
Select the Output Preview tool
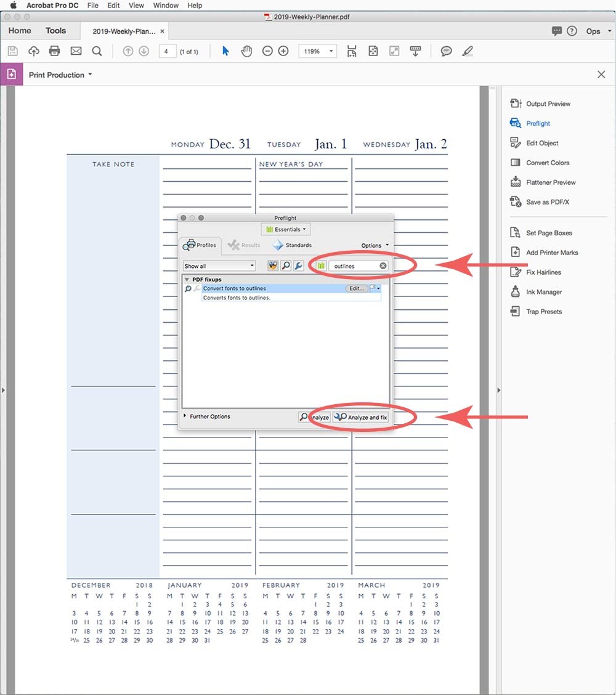tap(549, 104)
